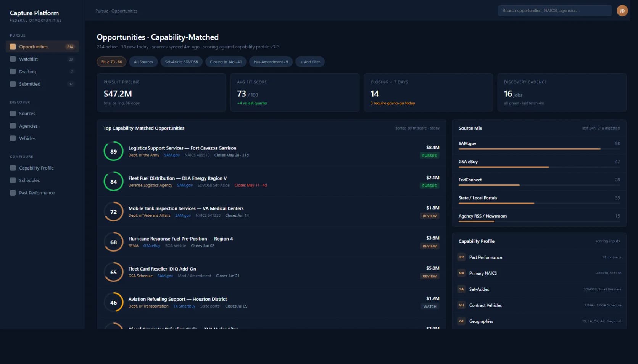Open the JD user avatar

(622, 11)
